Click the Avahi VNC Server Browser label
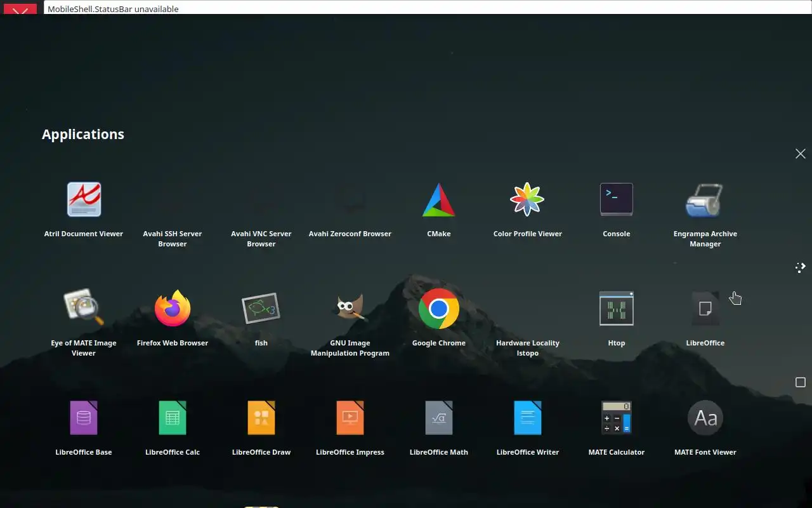The height and width of the screenshot is (508, 812). click(x=261, y=239)
